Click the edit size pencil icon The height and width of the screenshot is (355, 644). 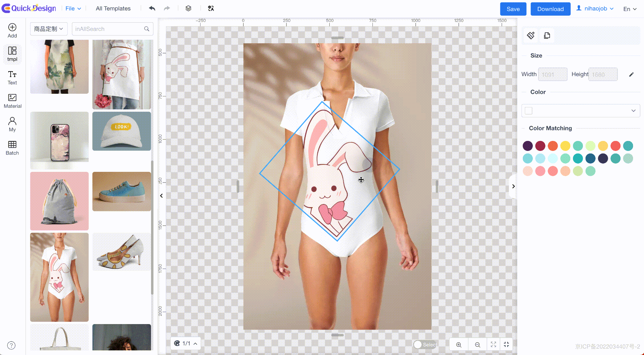[x=631, y=74]
